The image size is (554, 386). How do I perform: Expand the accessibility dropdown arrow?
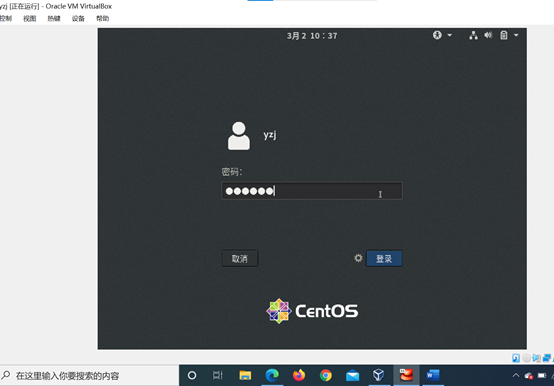click(x=449, y=35)
